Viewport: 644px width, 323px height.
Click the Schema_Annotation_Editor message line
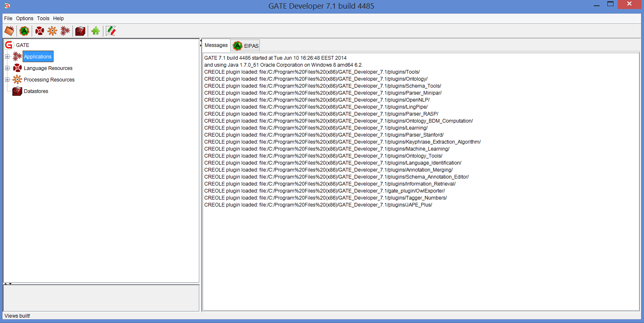pos(336,177)
